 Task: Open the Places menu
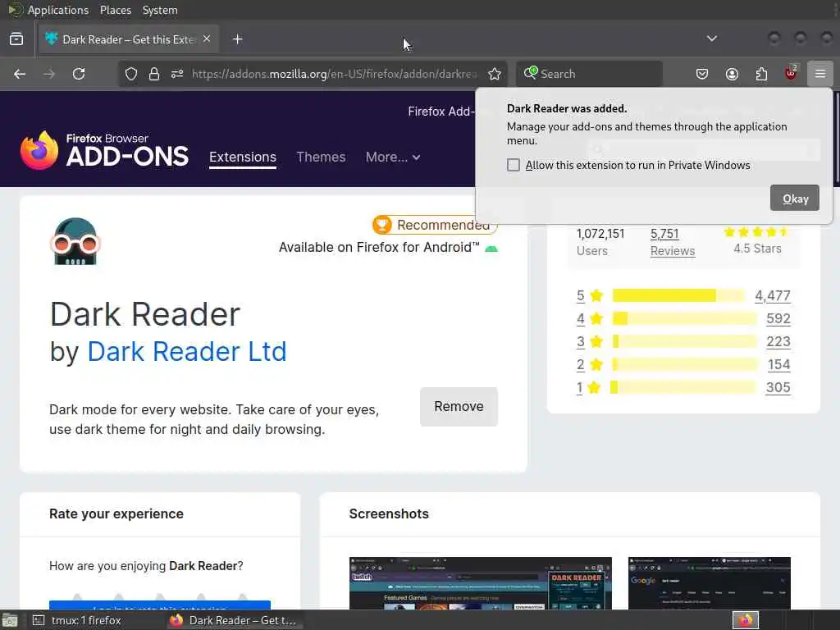click(x=115, y=10)
